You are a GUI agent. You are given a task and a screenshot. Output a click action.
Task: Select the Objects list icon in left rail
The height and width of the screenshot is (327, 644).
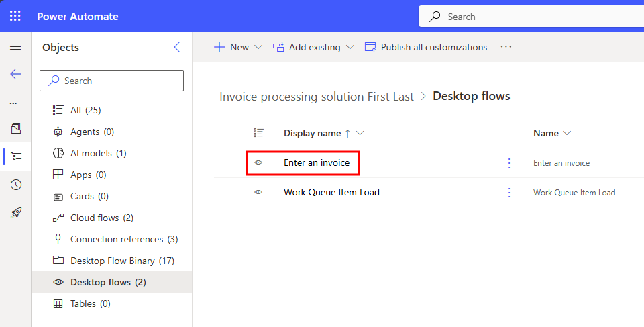click(16, 156)
